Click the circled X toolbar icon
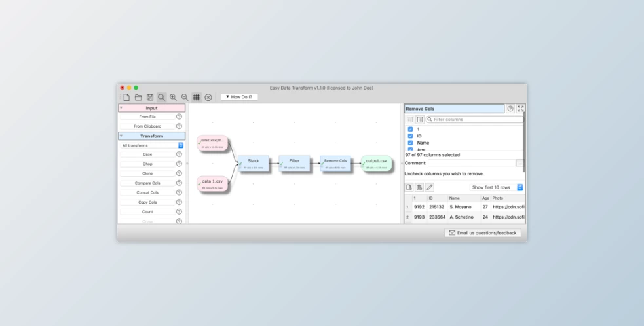This screenshot has height=326, width=644. point(208,98)
